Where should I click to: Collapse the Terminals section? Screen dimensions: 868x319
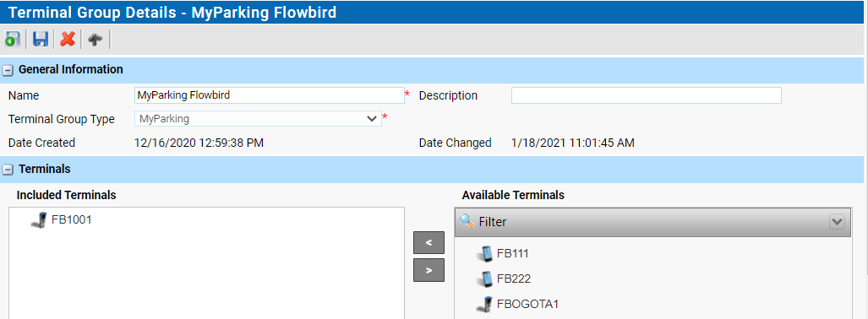(x=8, y=170)
